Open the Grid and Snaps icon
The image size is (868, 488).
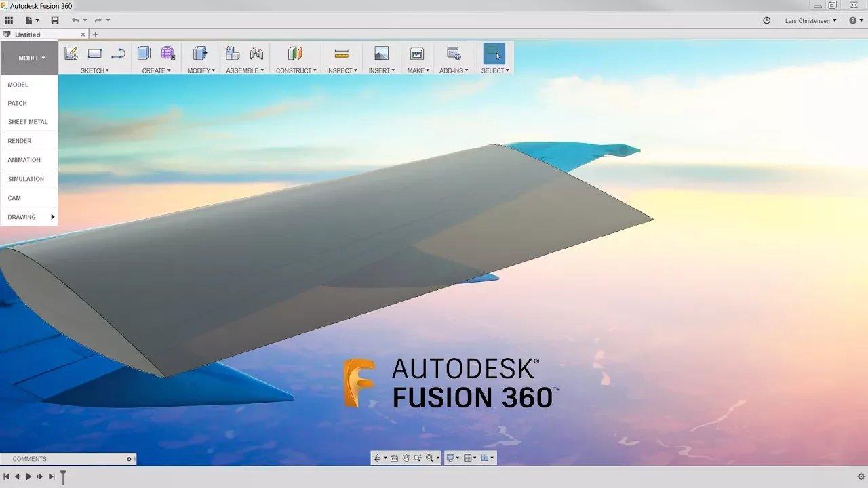(468, 458)
